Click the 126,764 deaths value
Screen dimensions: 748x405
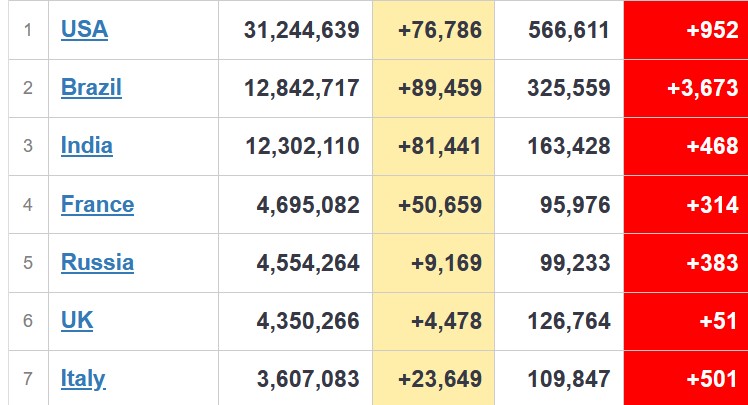click(569, 321)
